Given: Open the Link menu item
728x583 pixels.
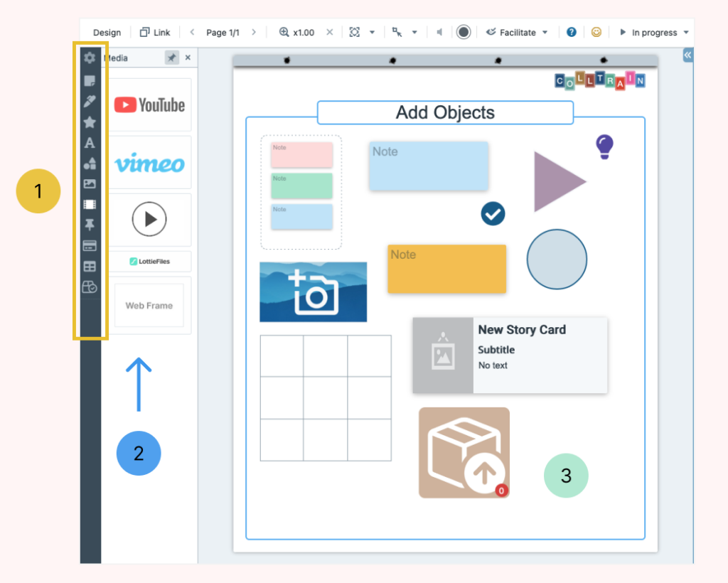Looking at the screenshot, I should [155, 31].
